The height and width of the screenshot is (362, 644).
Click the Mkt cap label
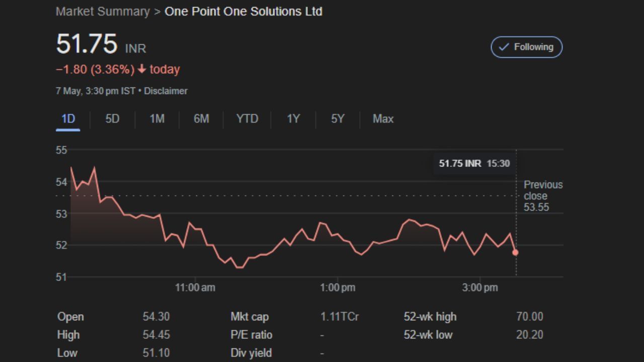[x=250, y=317]
